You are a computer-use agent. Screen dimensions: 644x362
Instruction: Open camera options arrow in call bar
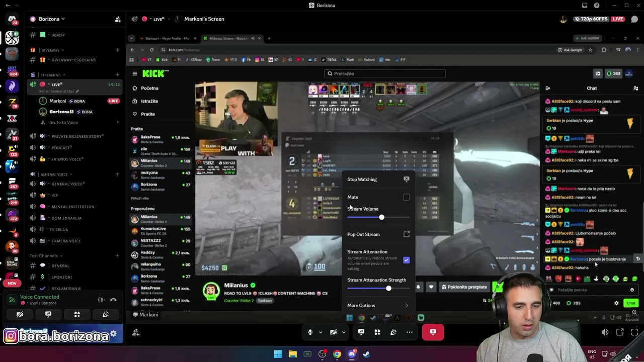pyautogui.click(x=344, y=332)
